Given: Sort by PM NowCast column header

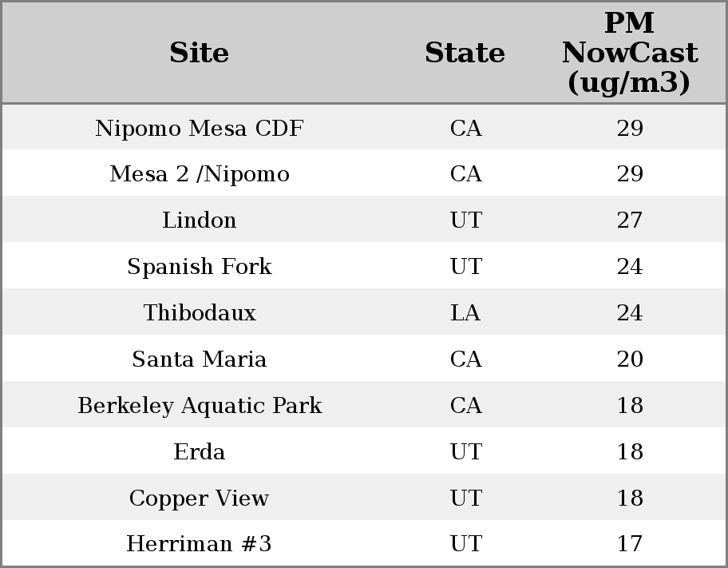Looking at the screenshot, I should [x=629, y=54].
